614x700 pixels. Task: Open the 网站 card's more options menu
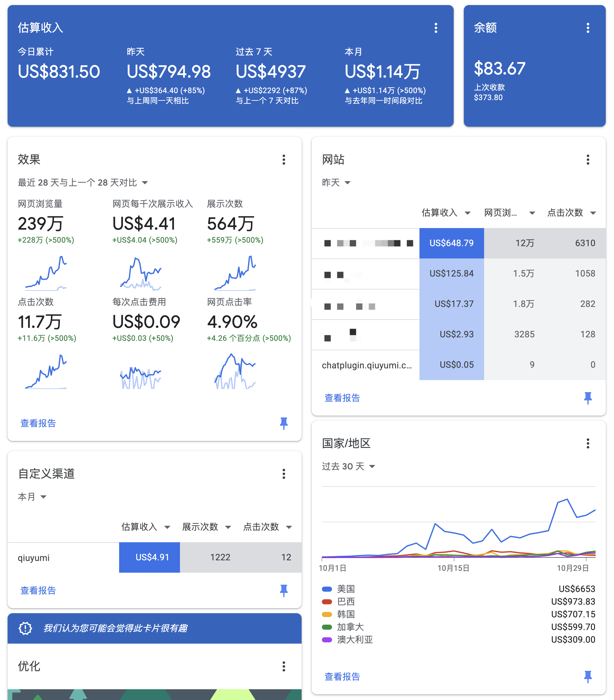[x=588, y=160]
